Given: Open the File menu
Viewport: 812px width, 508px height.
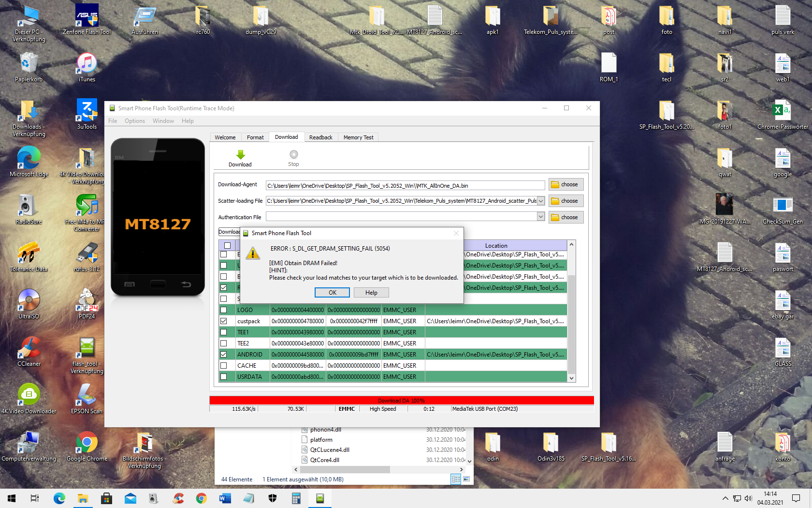Looking at the screenshot, I should 113,121.
